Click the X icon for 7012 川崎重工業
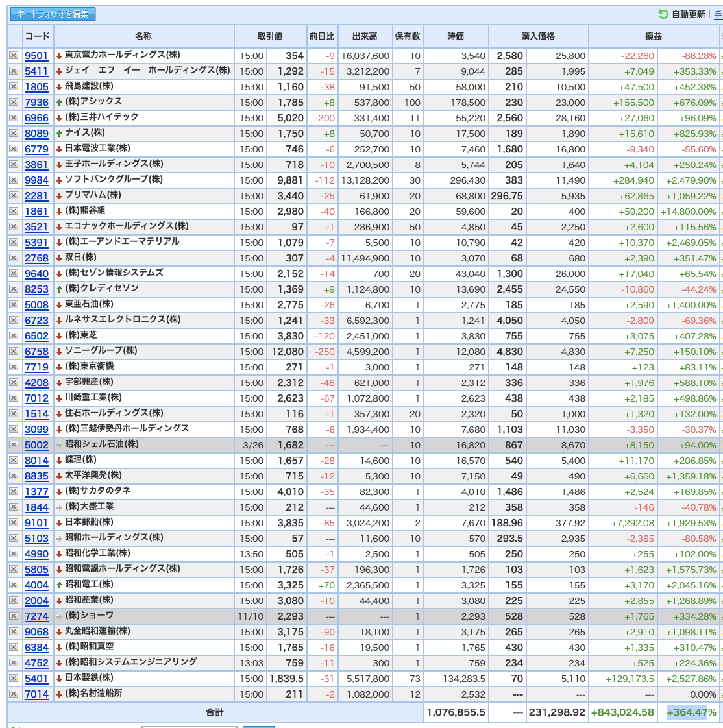This screenshot has width=723, height=728. (x=14, y=398)
